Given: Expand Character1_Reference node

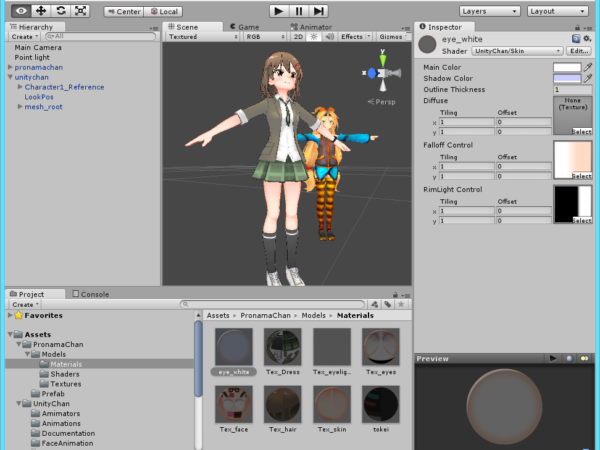Looking at the screenshot, I should tap(20, 87).
